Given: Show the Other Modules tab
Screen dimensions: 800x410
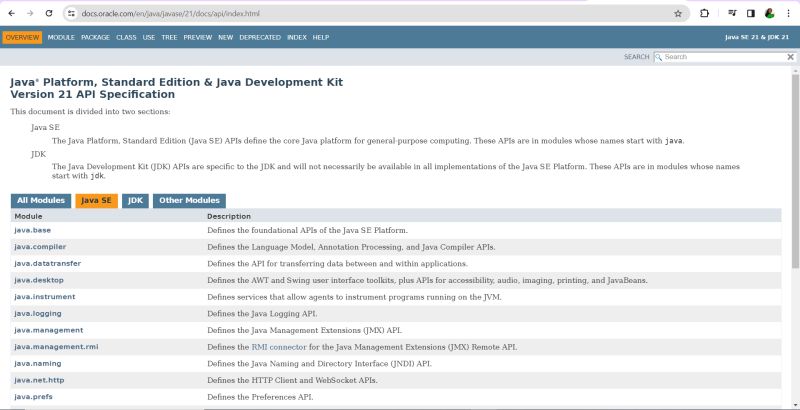Looking at the screenshot, I should coord(189,200).
